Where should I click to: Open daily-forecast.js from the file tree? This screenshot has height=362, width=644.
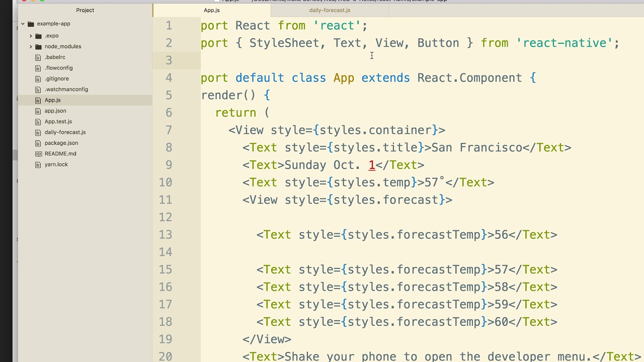click(x=65, y=132)
